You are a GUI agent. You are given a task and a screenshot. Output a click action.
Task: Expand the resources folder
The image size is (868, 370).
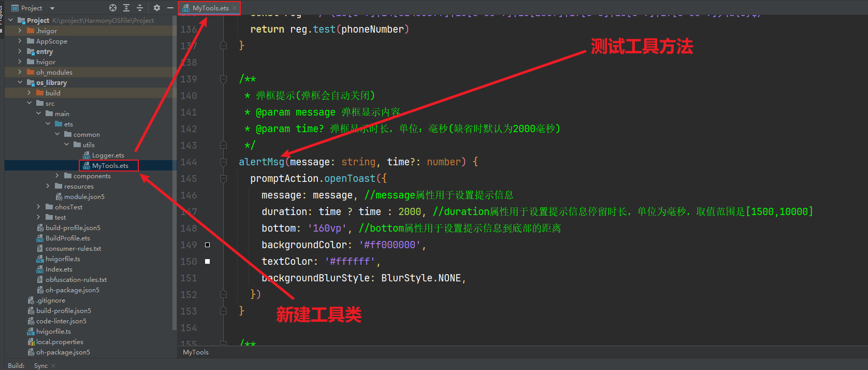(48, 186)
